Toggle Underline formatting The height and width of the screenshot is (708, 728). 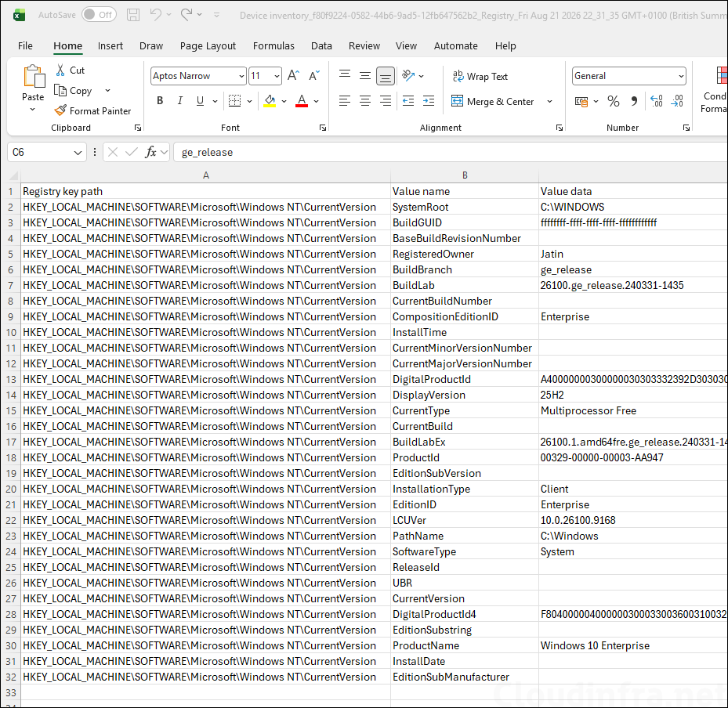tap(200, 101)
